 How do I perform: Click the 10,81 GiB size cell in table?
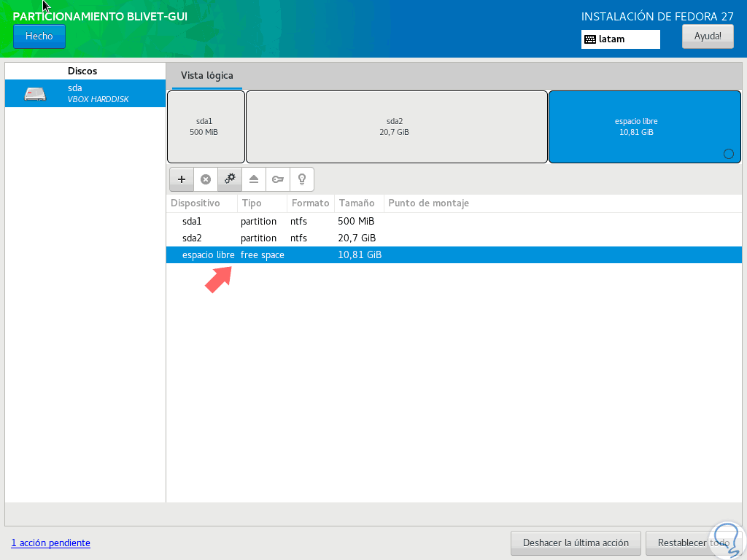[360, 255]
